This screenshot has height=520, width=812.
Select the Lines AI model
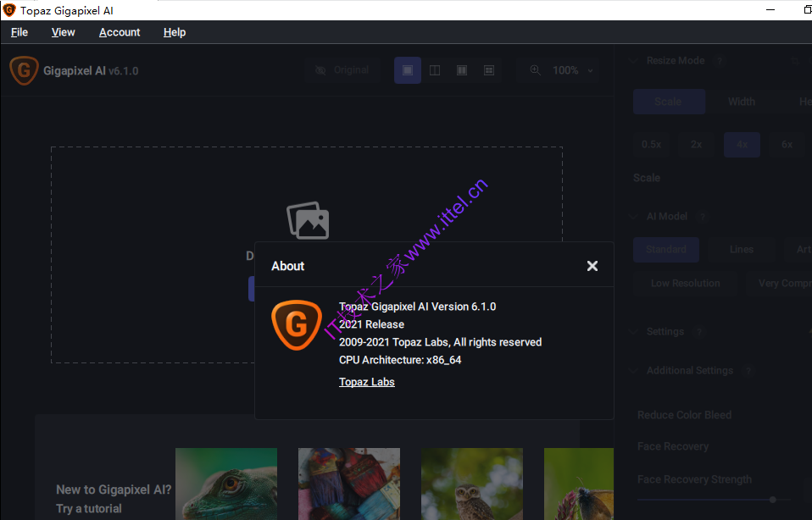[742, 249]
